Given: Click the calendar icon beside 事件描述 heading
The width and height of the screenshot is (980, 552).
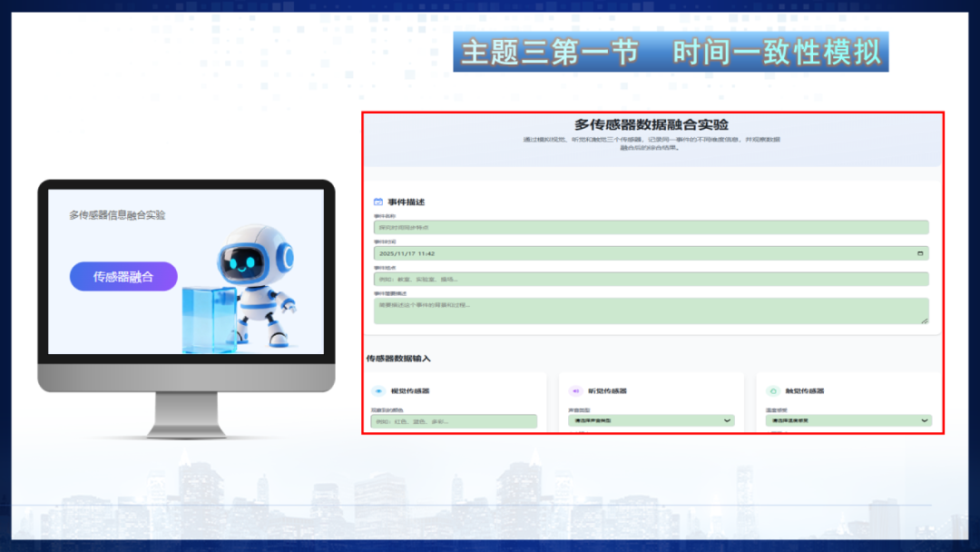Looking at the screenshot, I should pyautogui.click(x=377, y=202).
